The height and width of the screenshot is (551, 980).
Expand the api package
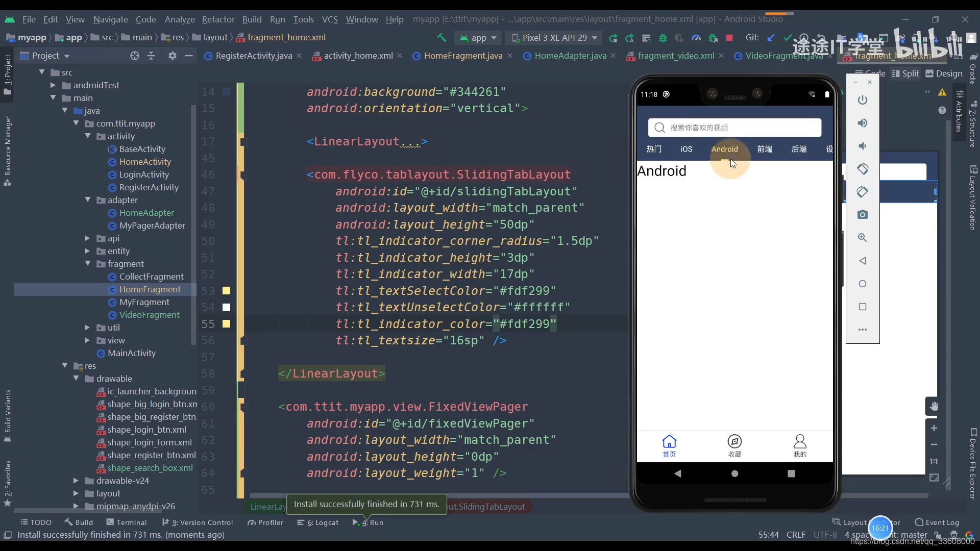[x=87, y=238]
